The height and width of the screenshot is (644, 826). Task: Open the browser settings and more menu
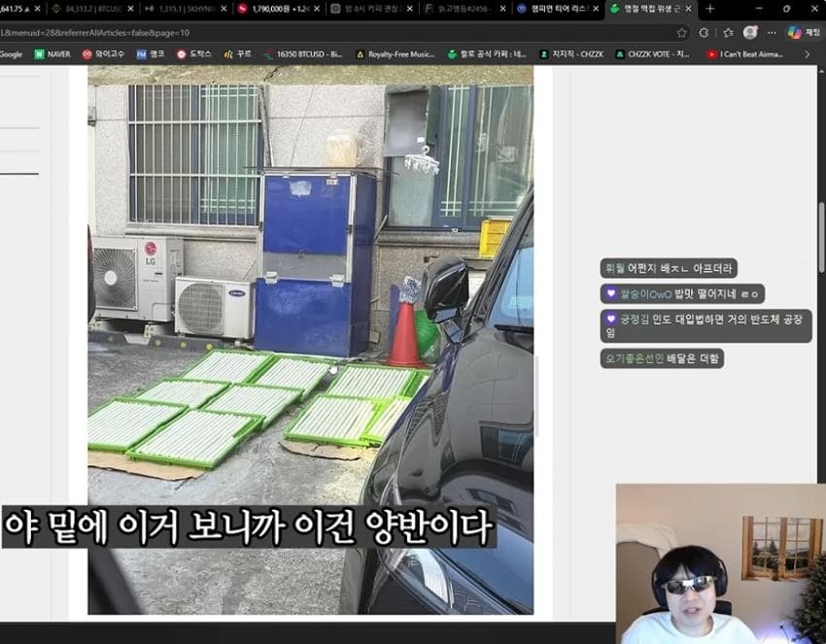[x=772, y=33]
